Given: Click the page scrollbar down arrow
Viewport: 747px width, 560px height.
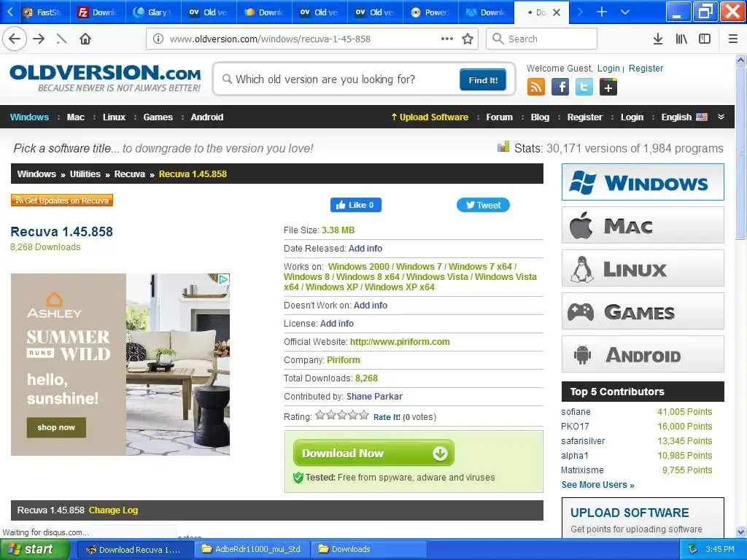Looking at the screenshot, I should [741, 532].
